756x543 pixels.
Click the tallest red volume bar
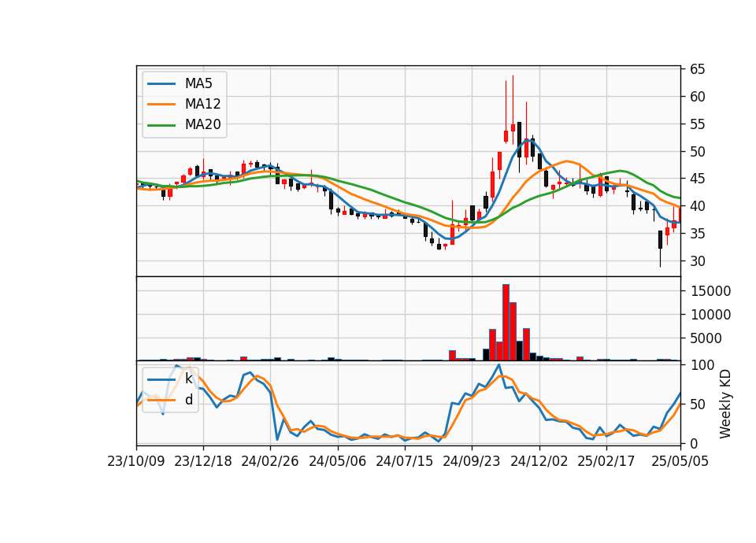pyautogui.click(x=506, y=323)
